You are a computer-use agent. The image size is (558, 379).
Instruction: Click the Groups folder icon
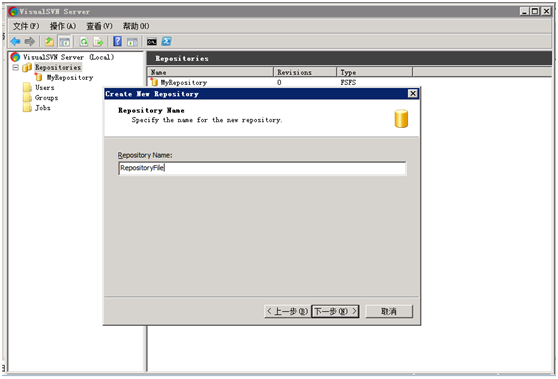(x=27, y=98)
